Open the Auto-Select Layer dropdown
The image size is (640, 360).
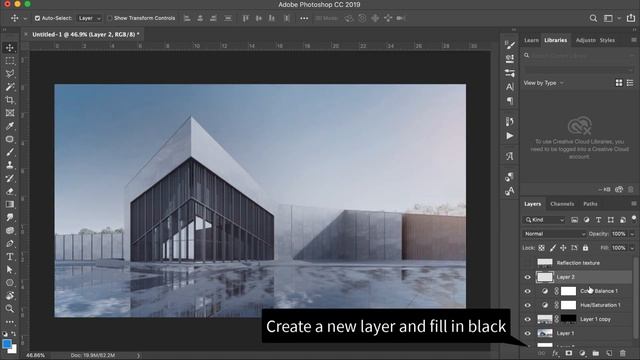89,18
